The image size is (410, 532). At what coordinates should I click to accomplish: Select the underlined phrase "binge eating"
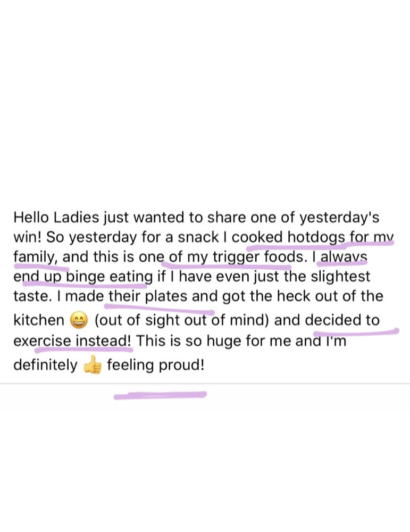click(x=110, y=277)
